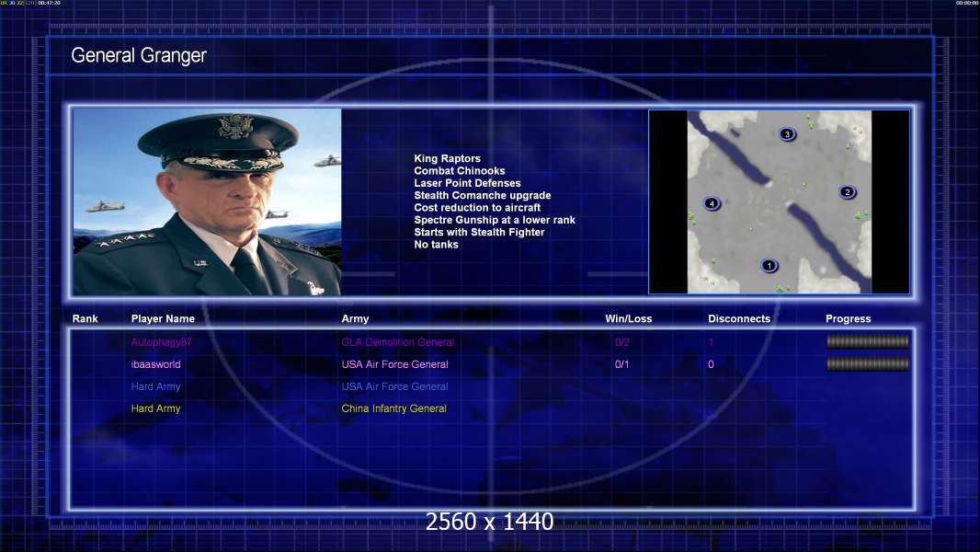This screenshot has width=980, height=552.
Task: Click start position marker 1 on minimap
Action: coord(769,266)
